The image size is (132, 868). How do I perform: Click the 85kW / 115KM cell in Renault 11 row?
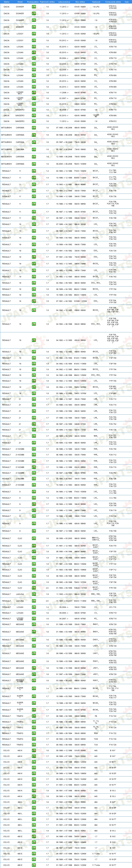[x=80, y=178]
